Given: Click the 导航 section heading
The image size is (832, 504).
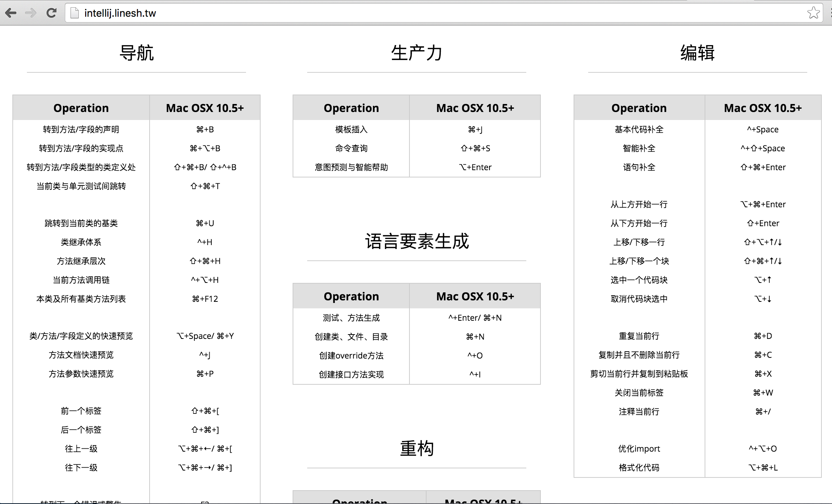Looking at the screenshot, I should [x=136, y=53].
